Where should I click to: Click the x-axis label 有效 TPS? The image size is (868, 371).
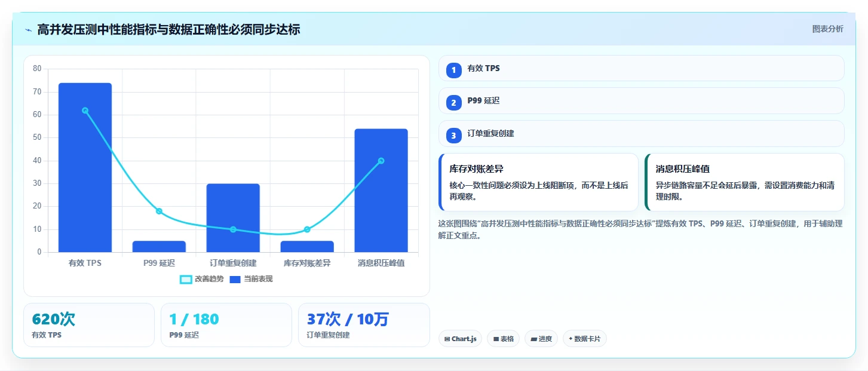point(85,263)
